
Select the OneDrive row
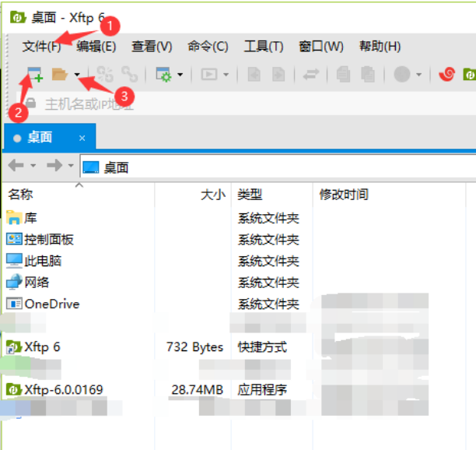[x=234, y=304]
